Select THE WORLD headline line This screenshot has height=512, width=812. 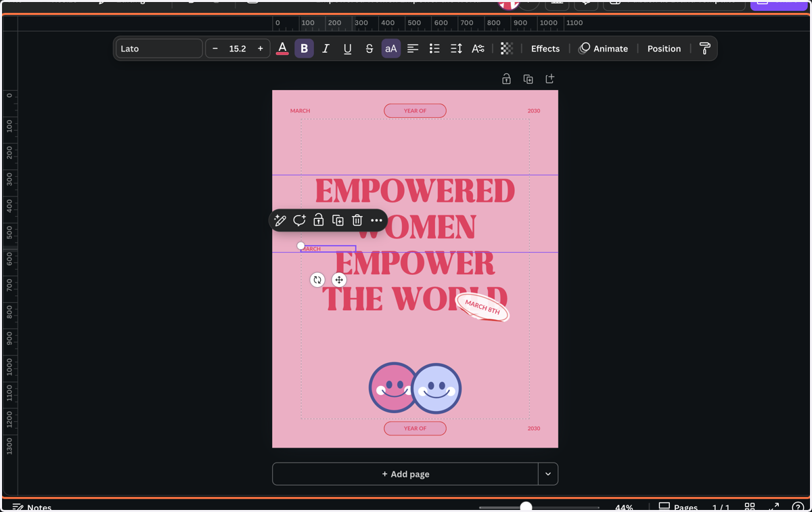pos(415,299)
